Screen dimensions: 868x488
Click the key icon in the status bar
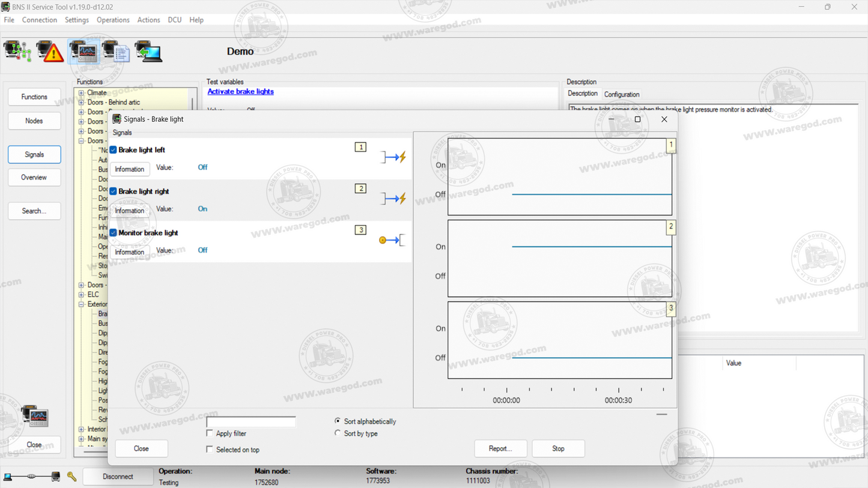(x=71, y=476)
